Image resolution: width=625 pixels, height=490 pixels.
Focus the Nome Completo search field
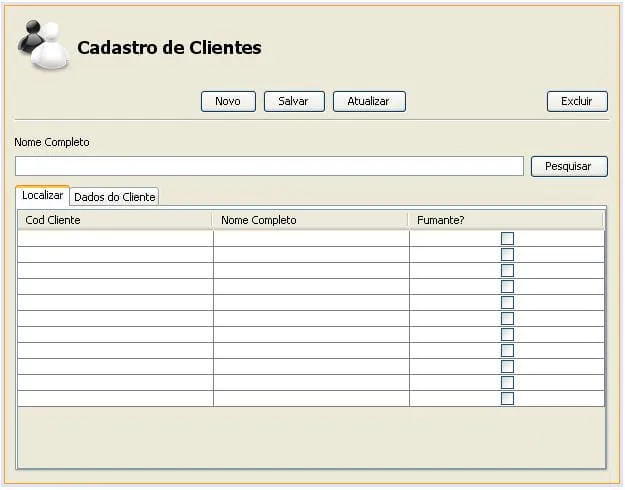pos(269,166)
